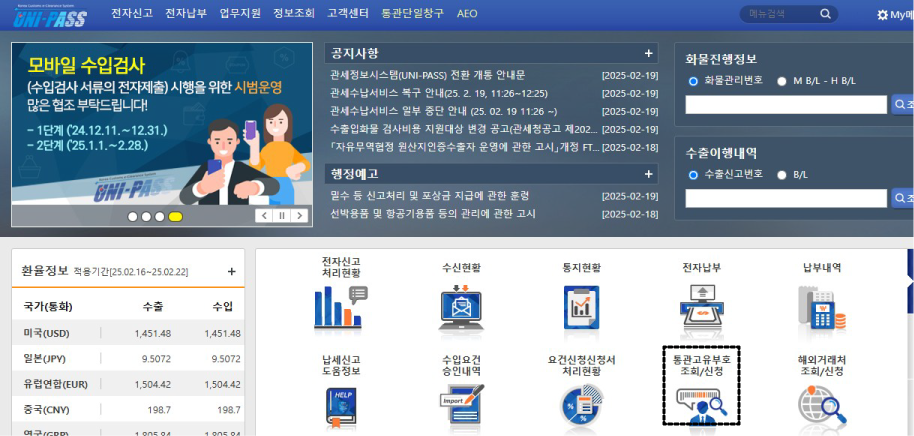Viewport: 914px width, 436px height.
Task: Click the UNI-PASS logo in header
Action: [51, 16]
